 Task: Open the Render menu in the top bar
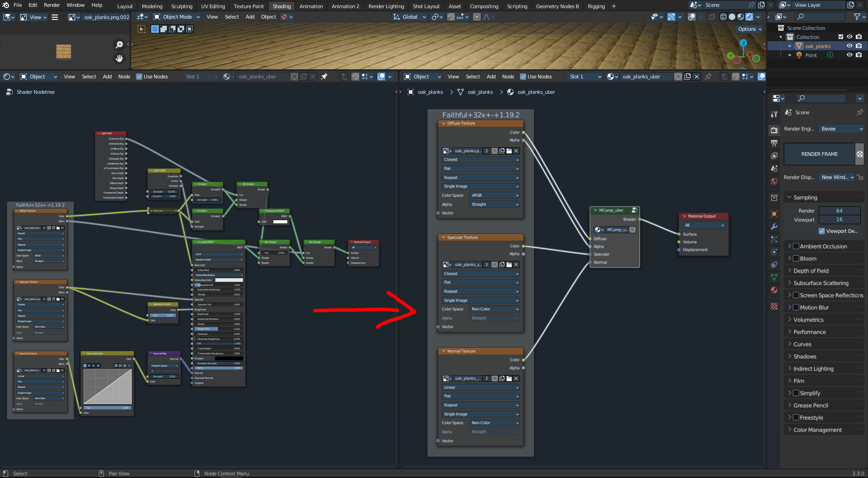pyautogui.click(x=52, y=5)
